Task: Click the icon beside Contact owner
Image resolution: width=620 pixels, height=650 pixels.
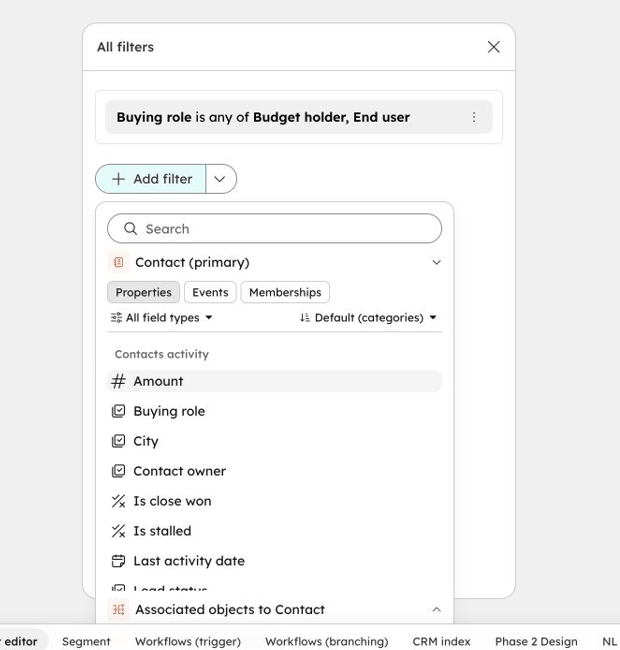Action: [119, 471]
